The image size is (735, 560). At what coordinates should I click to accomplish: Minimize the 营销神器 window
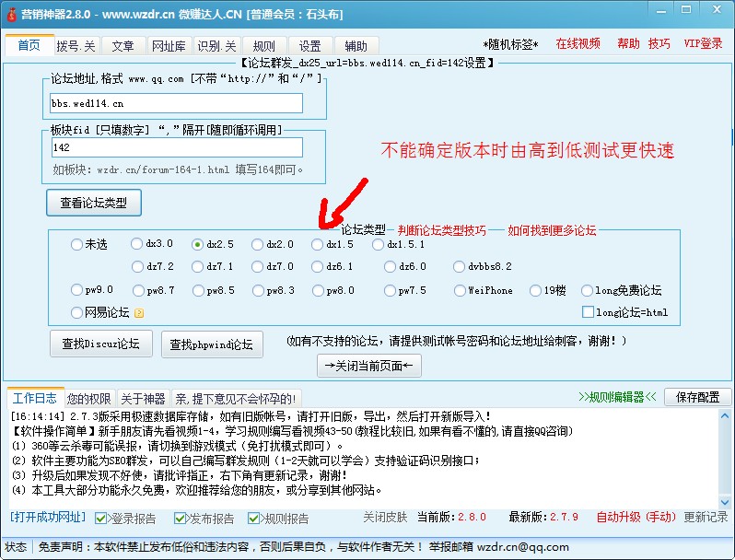pyautogui.click(x=661, y=10)
